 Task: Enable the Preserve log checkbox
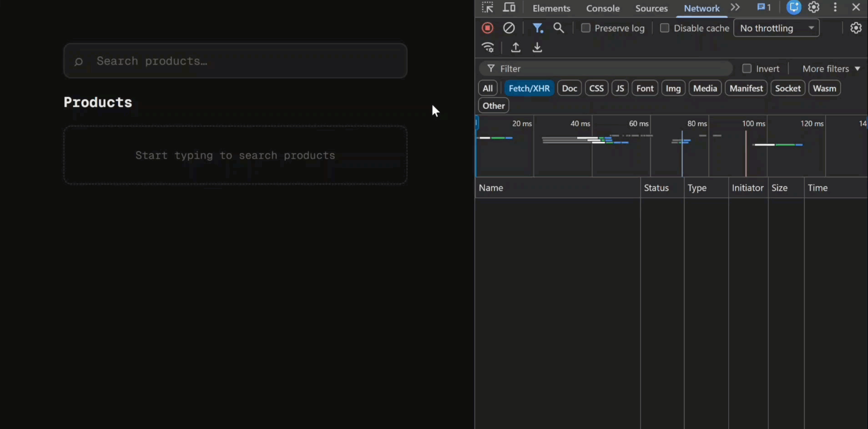tap(586, 28)
